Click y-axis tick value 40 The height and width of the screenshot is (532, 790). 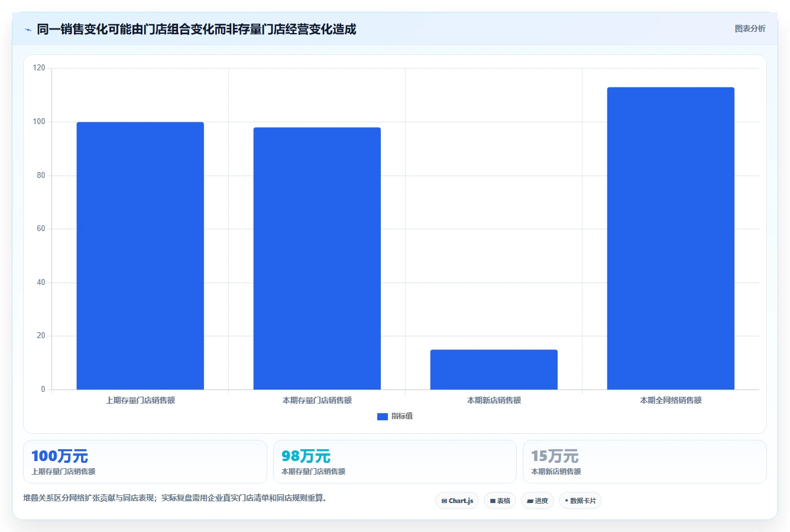[x=41, y=283]
